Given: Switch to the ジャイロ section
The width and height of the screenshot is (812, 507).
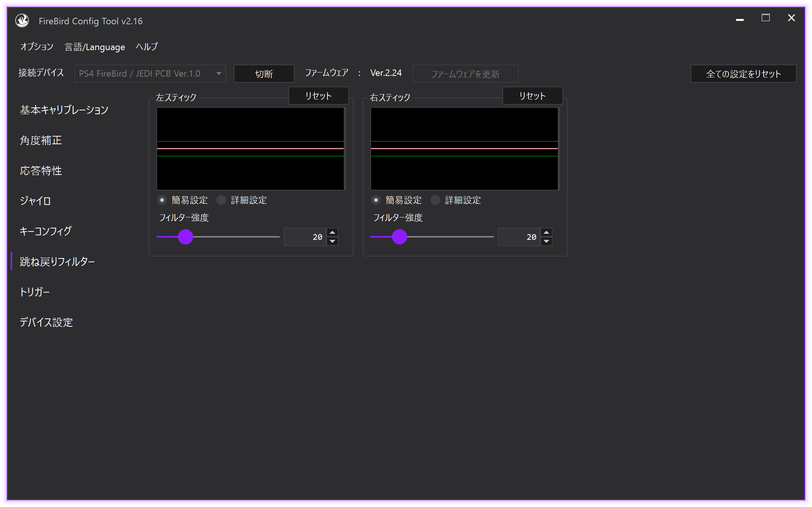Looking at the screenshot, I should (x=35, y=201).
